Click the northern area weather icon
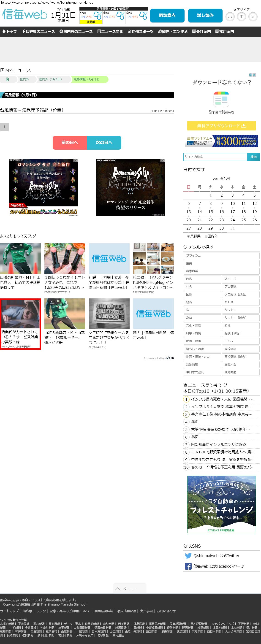This screenshot has height=644, width=261. click(97, 16)
